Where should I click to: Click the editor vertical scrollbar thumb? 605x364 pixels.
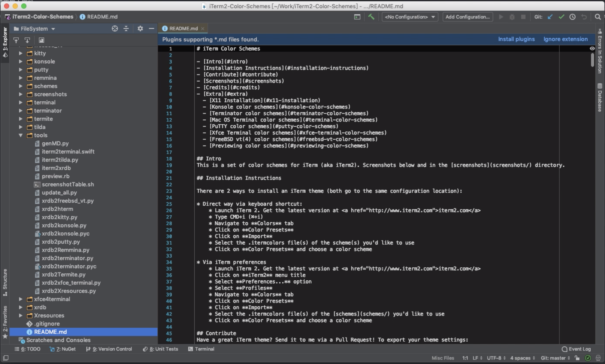592,60
